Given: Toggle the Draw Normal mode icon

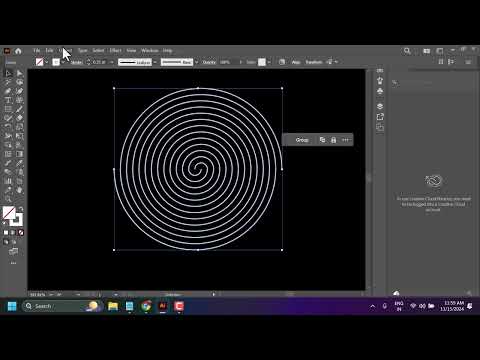Looking at the screenshot, I should pos(6,242).
